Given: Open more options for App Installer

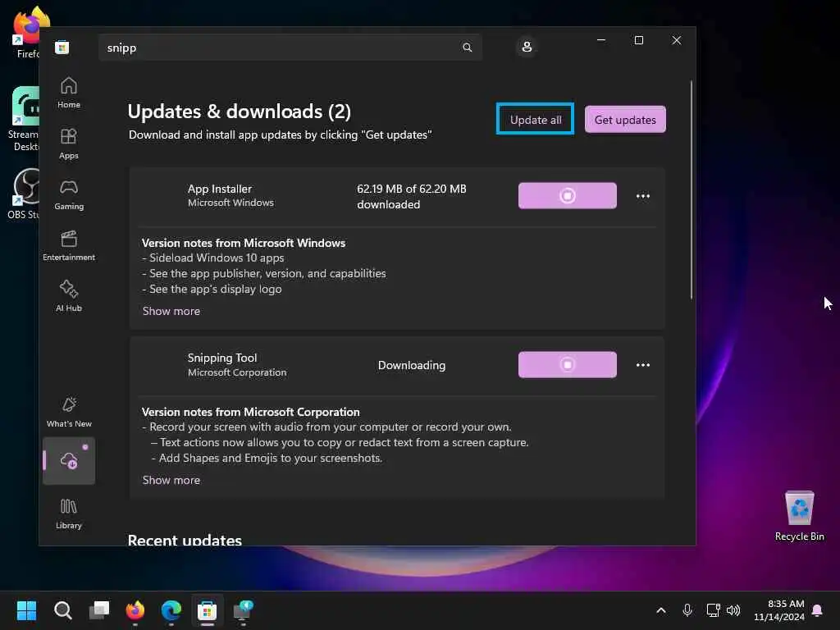Looking at the screenshot, I should pos(643,196).
